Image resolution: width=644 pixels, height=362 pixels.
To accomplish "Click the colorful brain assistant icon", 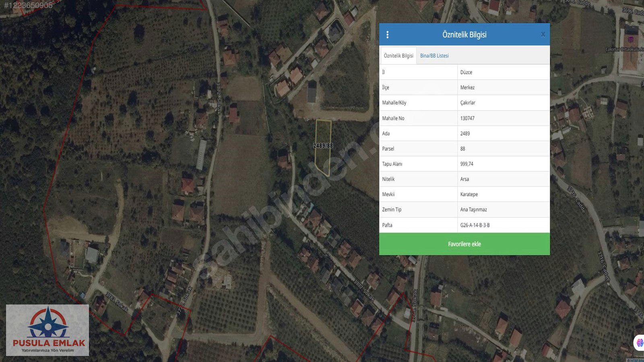I will [x=640, y=343].
